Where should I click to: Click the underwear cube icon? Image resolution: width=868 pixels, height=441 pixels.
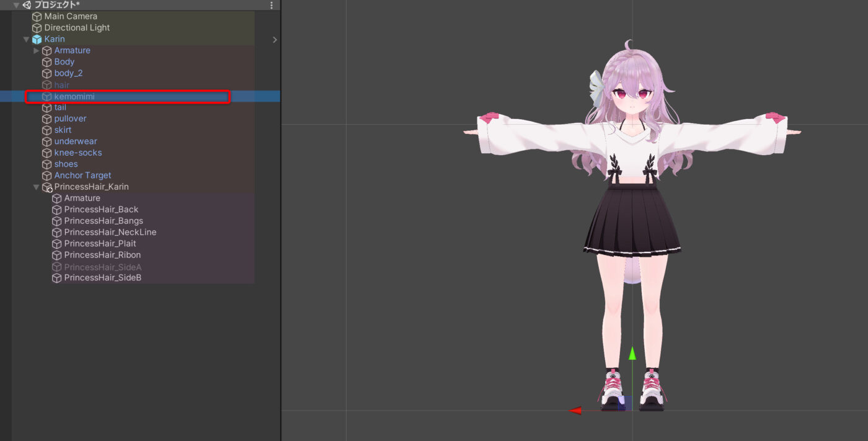pos(47,141)
